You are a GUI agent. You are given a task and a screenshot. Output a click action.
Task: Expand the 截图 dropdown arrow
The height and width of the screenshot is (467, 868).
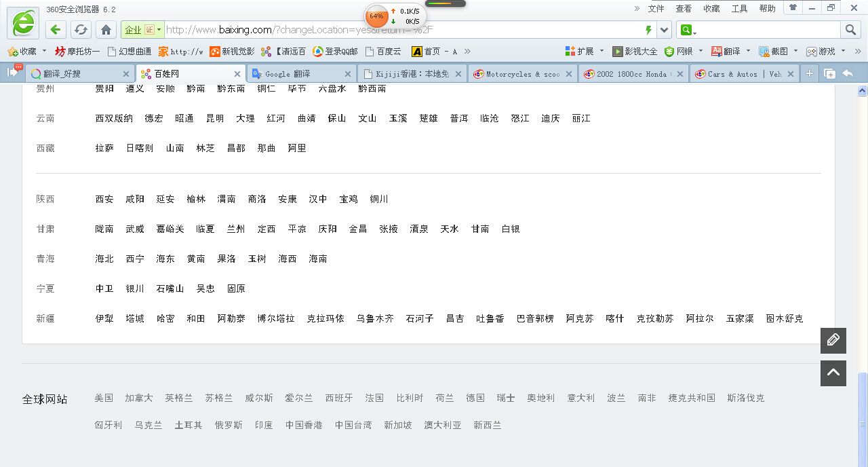click(x=796, y=51)
